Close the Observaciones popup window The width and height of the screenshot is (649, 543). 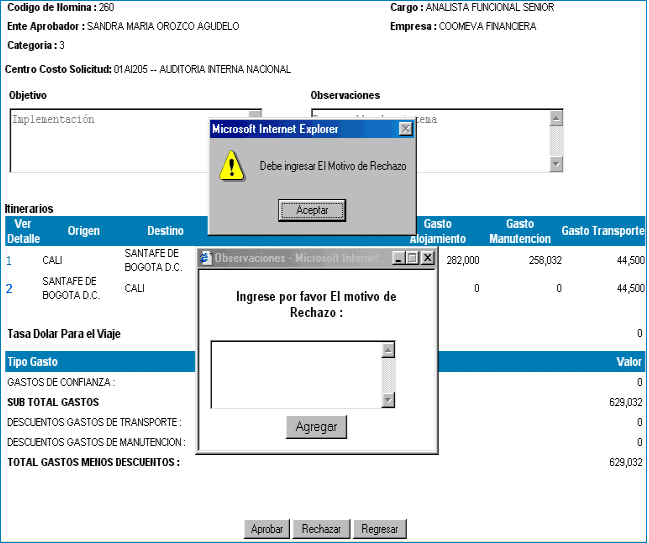point(427,258)
